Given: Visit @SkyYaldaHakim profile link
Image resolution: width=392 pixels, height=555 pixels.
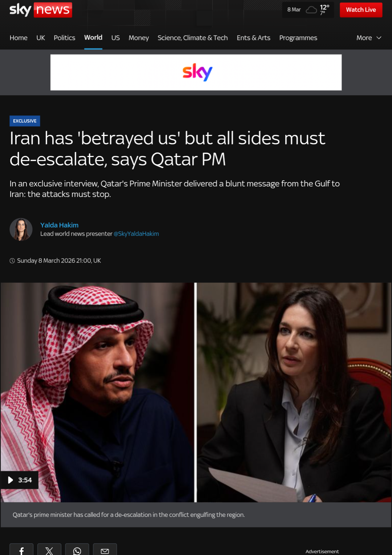Looking at the screenshot, I should (136, 234).
